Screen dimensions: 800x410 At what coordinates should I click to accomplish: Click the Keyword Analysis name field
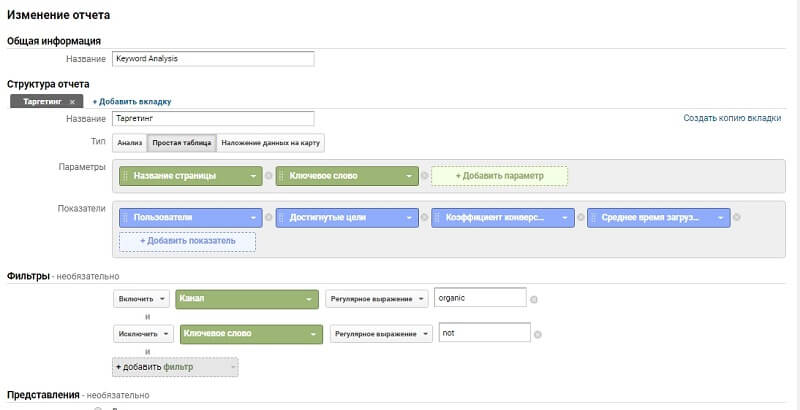coord(213,58)
